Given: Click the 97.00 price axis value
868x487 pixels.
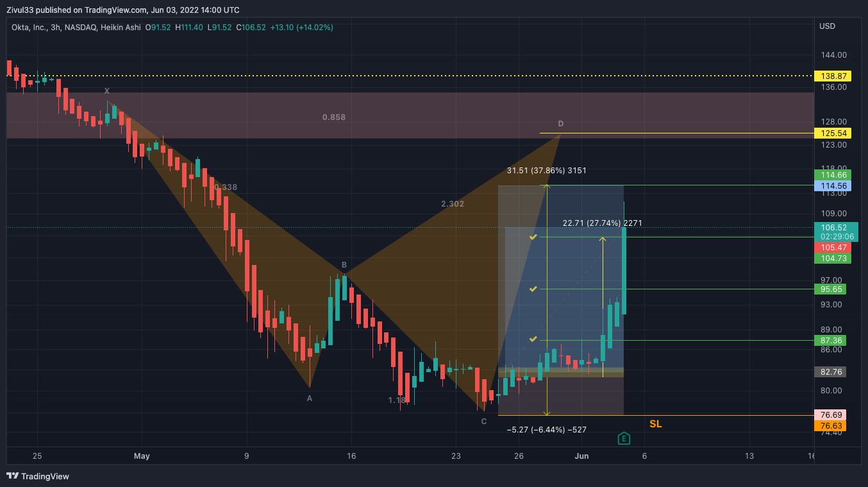Looking at the screenshot, I should (x=830, y=280).
